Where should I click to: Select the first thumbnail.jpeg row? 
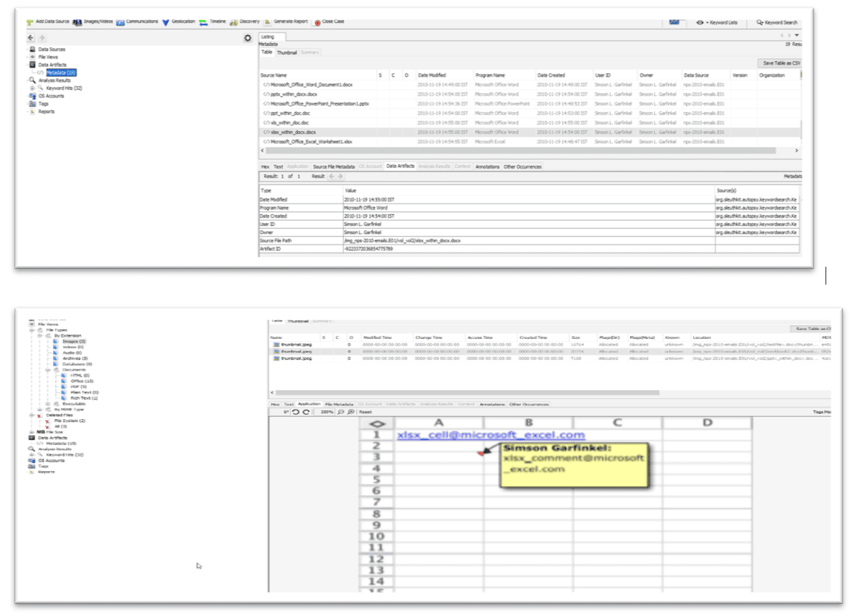pyautogui.click(x=550, y=345)
